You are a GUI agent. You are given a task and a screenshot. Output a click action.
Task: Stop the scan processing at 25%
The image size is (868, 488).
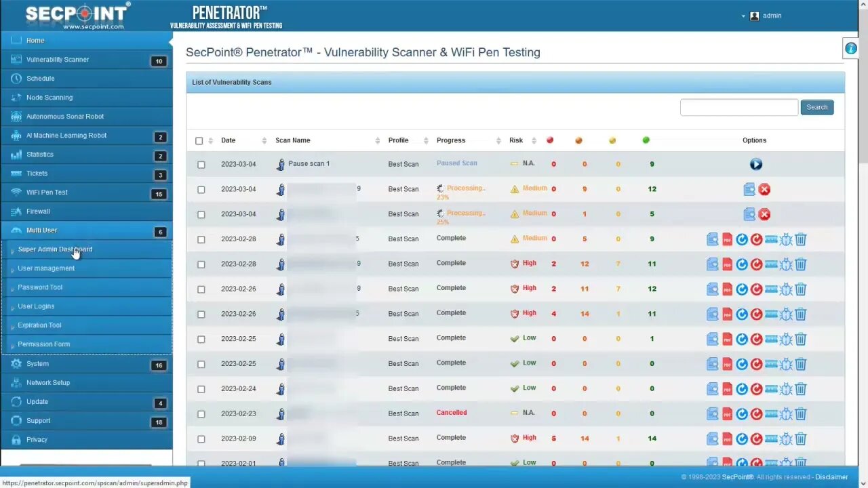764,214
